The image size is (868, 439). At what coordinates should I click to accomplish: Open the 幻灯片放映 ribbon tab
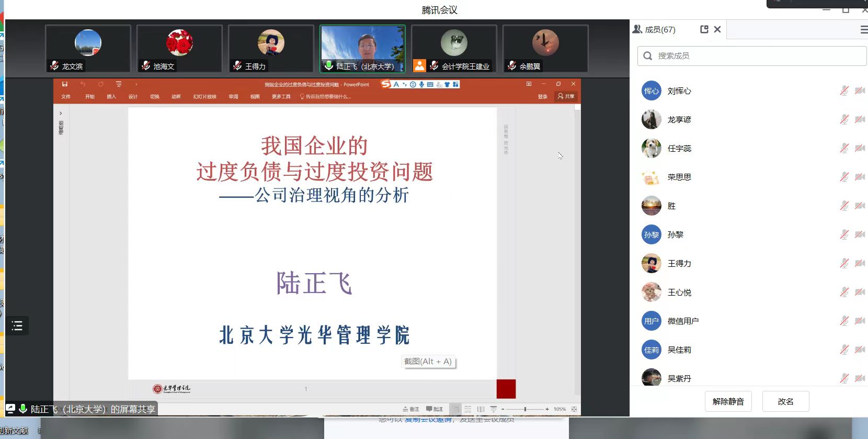click(x=204, y=97)
